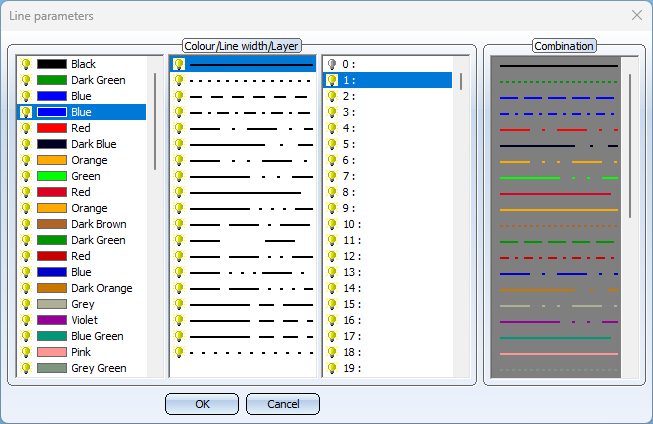Toggle the lightbulb beside Black colour
This screenshot has width=653, height=424.
[x=26, y=64]
